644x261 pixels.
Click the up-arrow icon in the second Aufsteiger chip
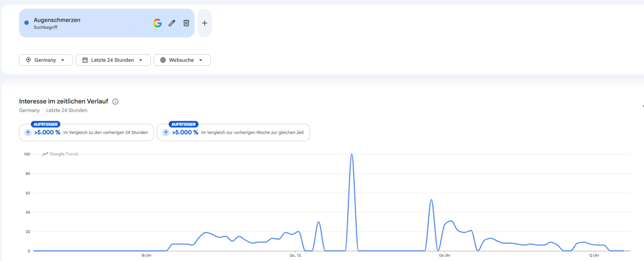[x=166, y=133]
